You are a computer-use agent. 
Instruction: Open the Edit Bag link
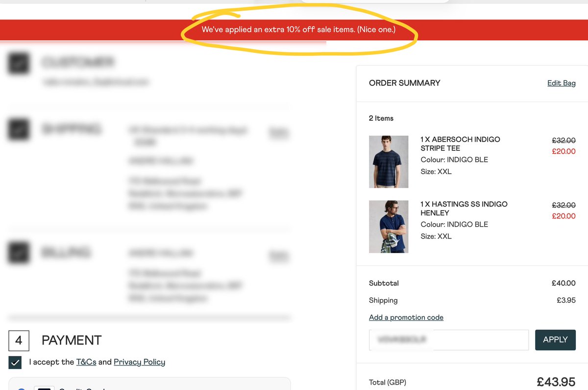coord(562,83)
